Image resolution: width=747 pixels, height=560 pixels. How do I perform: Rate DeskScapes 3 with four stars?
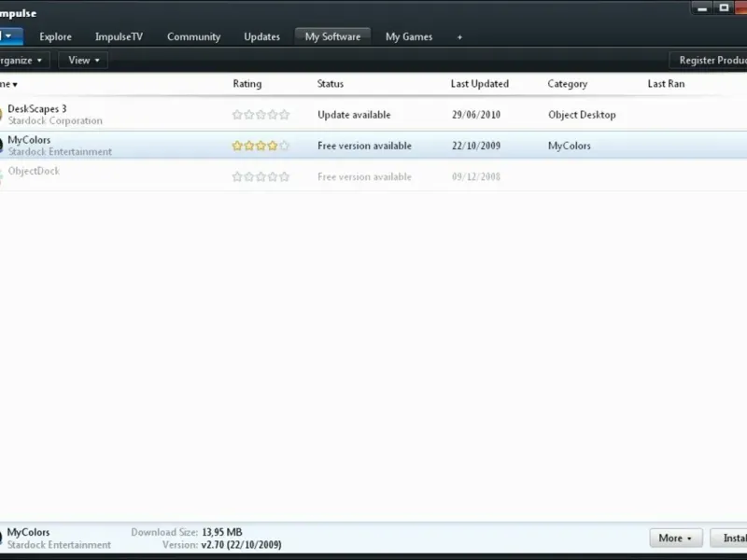click(273, 114)
